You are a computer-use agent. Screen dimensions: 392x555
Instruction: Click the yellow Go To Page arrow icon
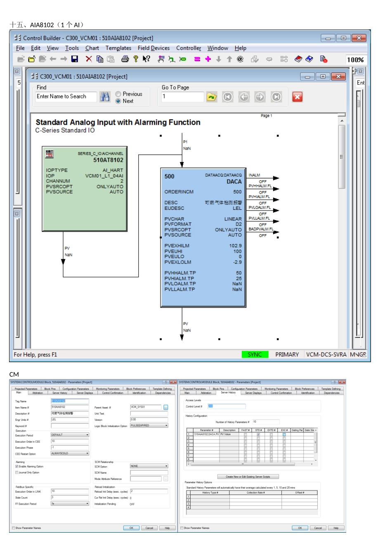coord(212,97)
